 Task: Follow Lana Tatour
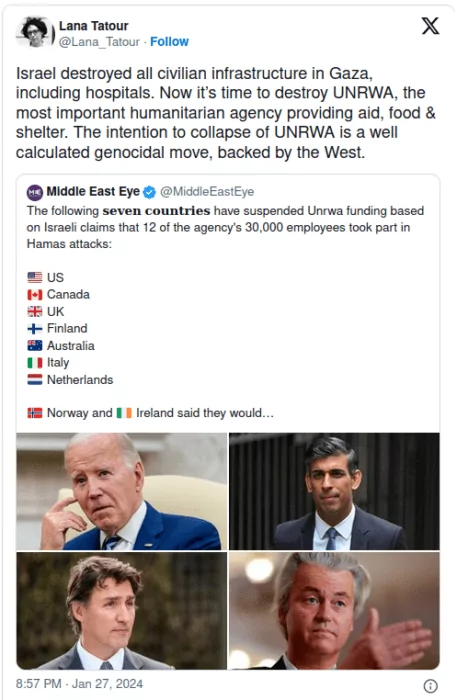click(169, 42)
